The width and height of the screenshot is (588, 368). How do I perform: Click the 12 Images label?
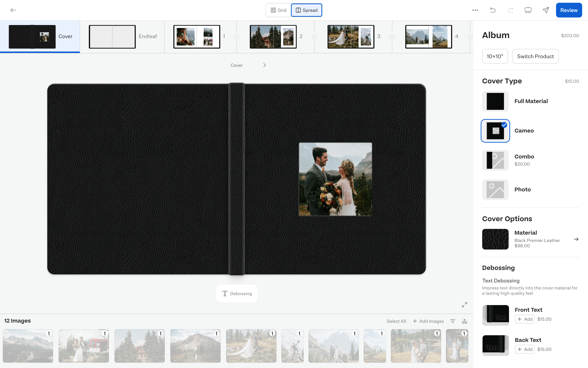pyautogui.click(x=17, y=321)
